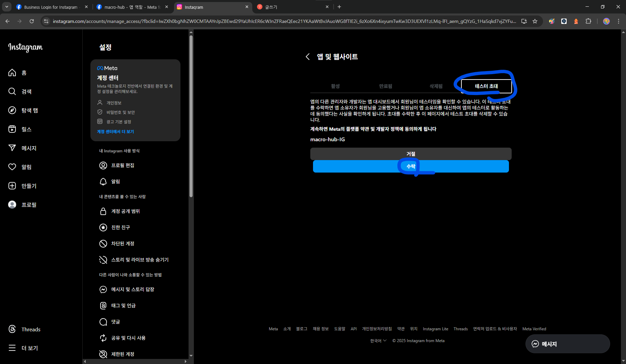Viewport: 626px width, 364px height.
Task: Click the 개인정보처리방침 footer link
Action: pyautogui.click(x=377, y=329)
